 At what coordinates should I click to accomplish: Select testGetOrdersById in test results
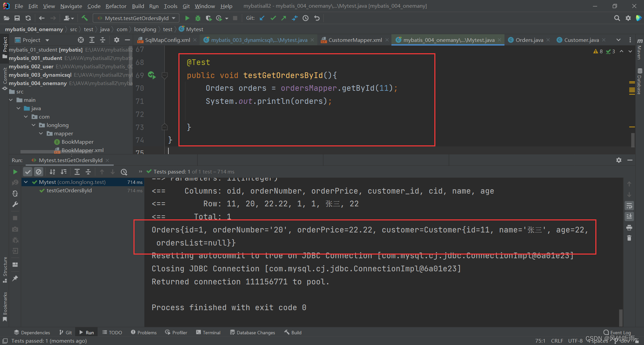pyautogui.click(x=69, y=191)
